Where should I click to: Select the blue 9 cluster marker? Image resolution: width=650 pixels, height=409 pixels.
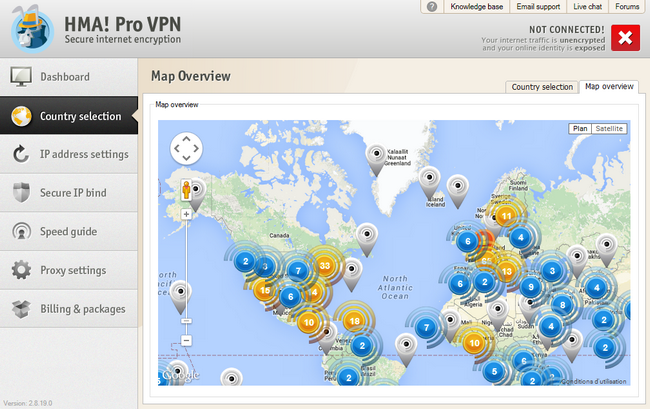click(x=531, y=287)
